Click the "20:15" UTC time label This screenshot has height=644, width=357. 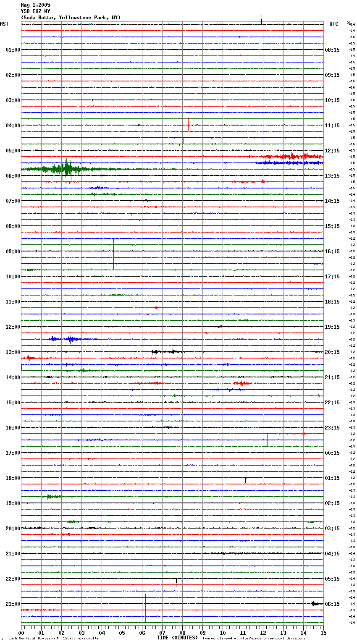click(332, 352)
